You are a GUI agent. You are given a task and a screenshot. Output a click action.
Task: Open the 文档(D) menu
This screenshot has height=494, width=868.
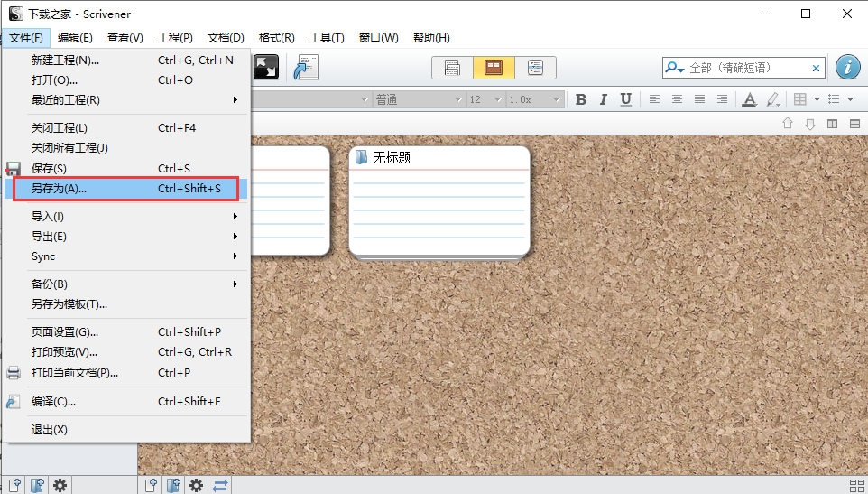point(226,38)
